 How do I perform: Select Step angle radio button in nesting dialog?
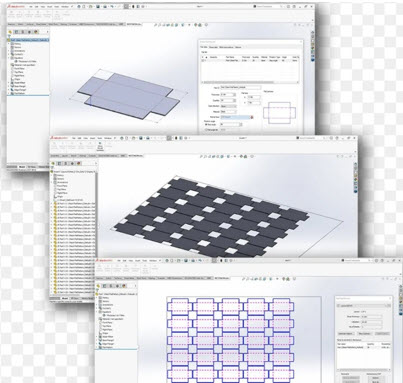[x=206, y=124]
